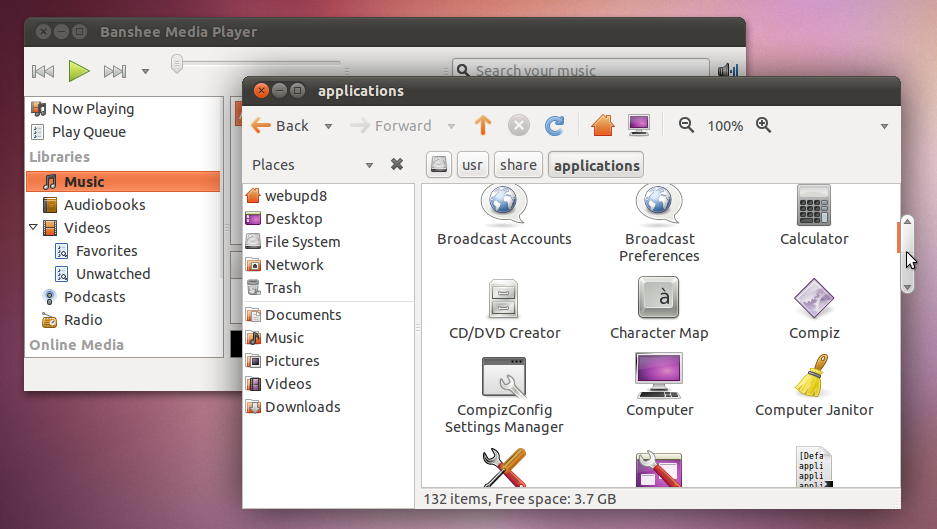
Task: Click the scrollbar up arrow
Action: click(907, 222)
